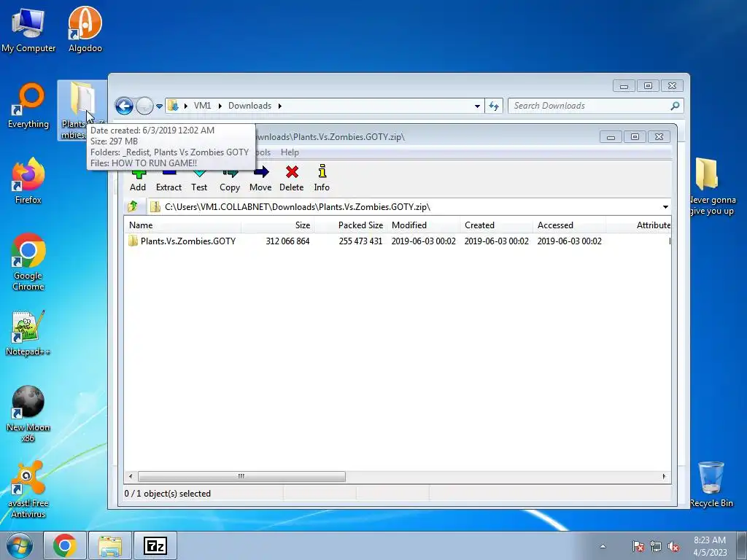Image resolution: width=747 pixels, height=560 pixels.
Task: Open the Explorer address bar history dropdown
Action: coord(477,106)
